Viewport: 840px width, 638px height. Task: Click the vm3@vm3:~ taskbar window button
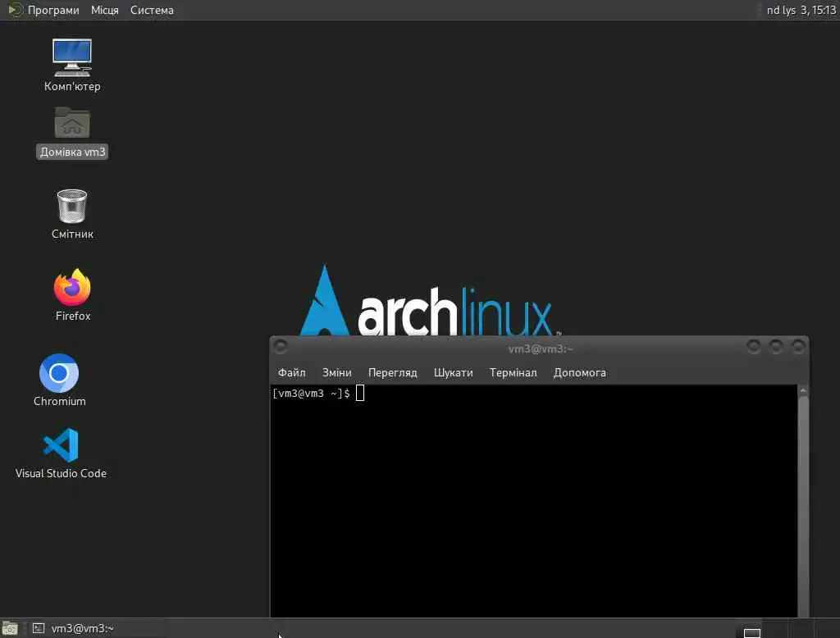pyautogui.click(x=97, y=628)
